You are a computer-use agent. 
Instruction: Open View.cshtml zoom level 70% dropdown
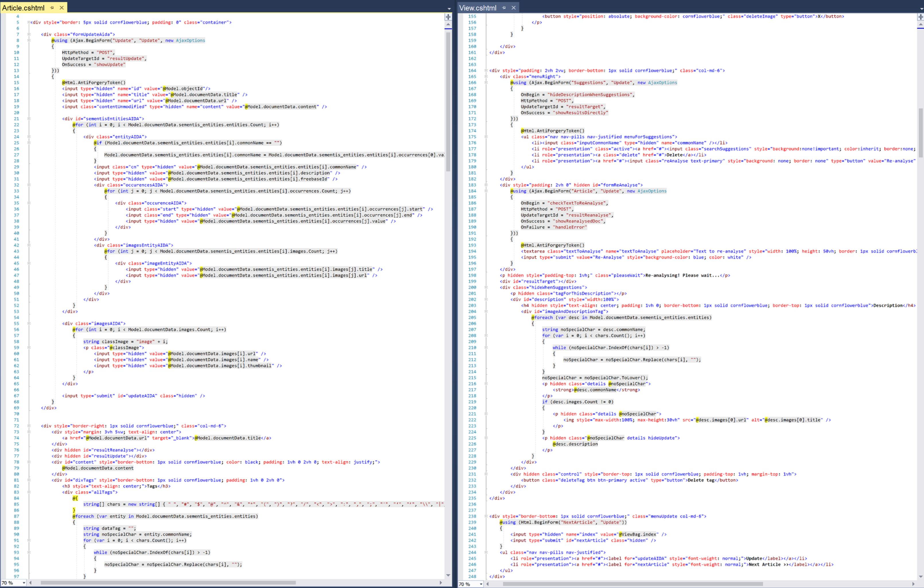point(481,584)
